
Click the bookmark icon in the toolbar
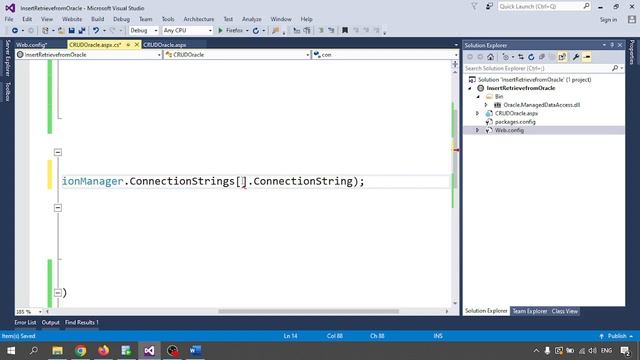coord(345,31)
